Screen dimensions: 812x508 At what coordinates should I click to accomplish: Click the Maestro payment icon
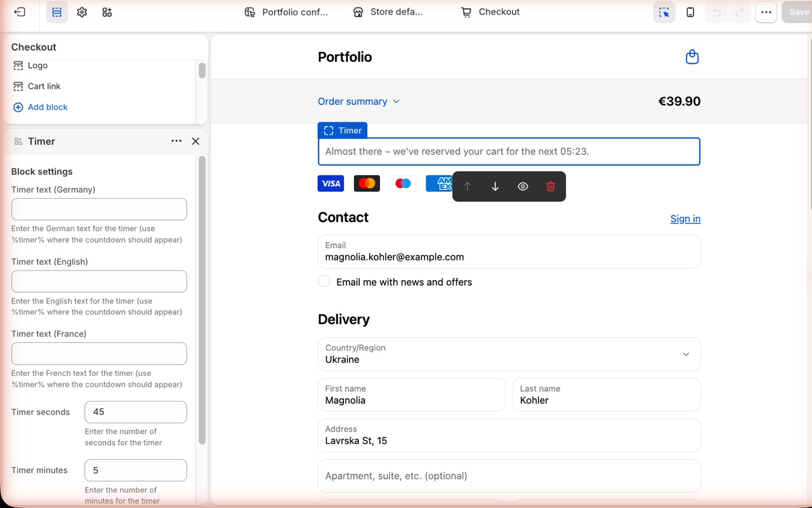click(403, 184)
